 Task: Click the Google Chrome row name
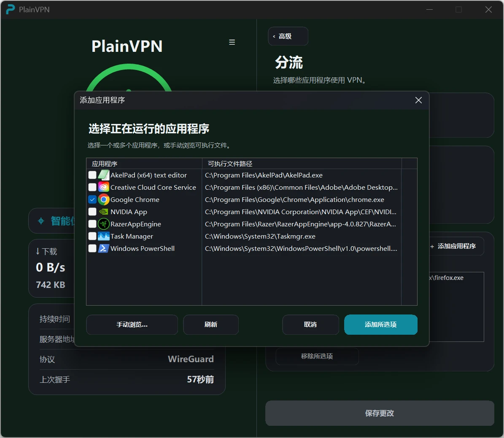(x=135, y=199)
